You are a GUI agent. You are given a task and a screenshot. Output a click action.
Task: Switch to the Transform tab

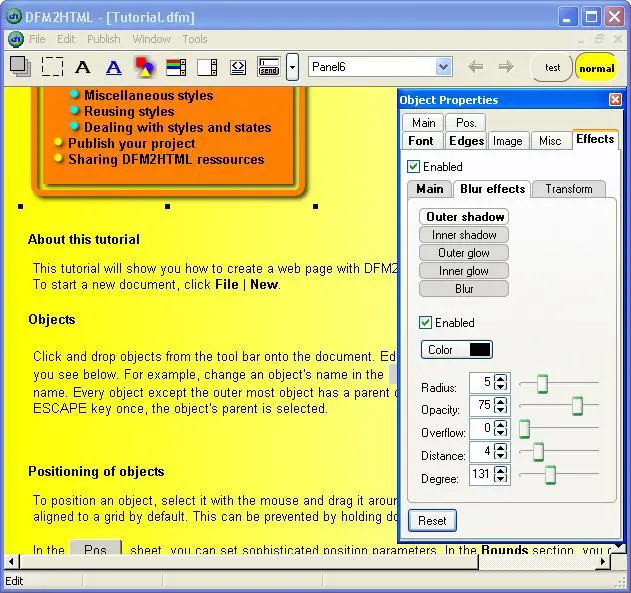tap(569, 189)
